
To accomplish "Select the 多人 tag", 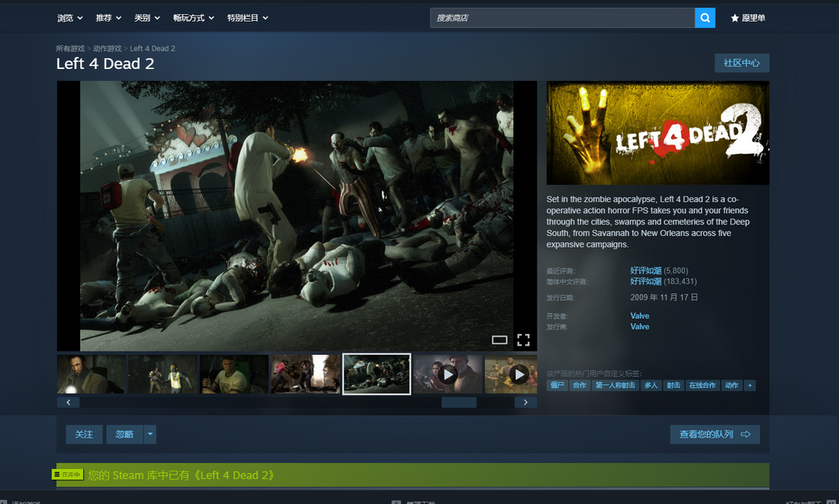I will tap(651, 385).
